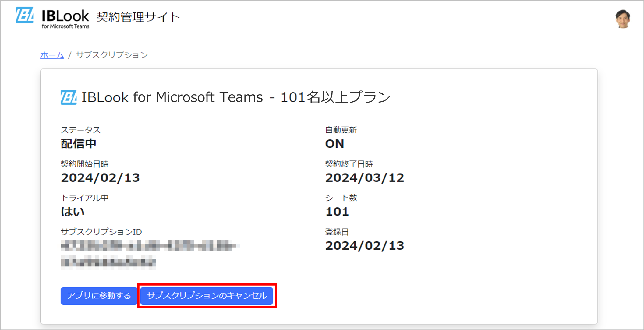Image resolution: width=644 pixels, height=330 pixels.
Task: Click the IBLook logo icon in header
Action: pos(24,15)
